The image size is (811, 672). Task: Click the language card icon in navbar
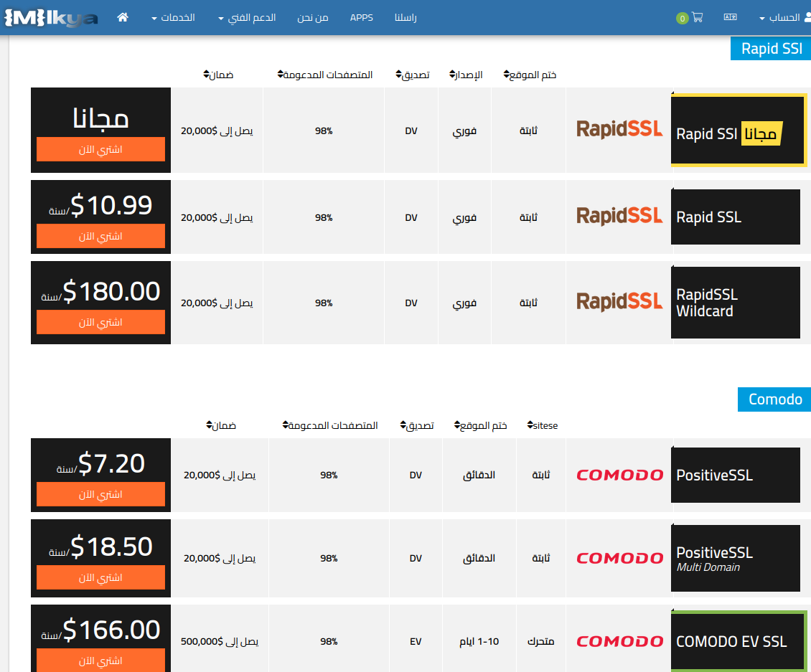point(730,17)
